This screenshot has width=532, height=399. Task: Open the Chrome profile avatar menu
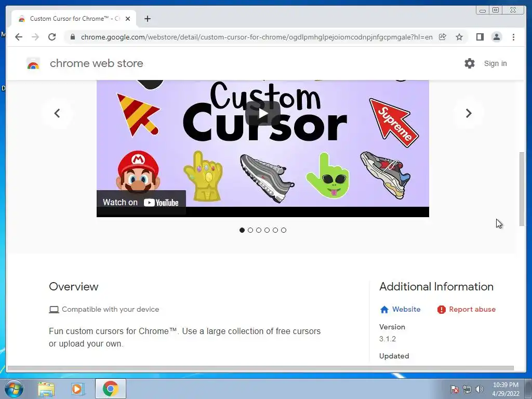(496, 37)
